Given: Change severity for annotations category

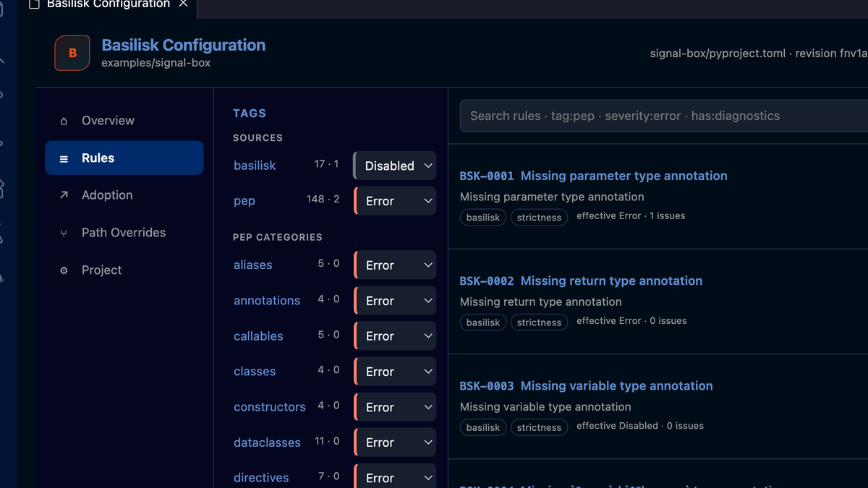Looking at the screenshot, I should pos(395,301).
